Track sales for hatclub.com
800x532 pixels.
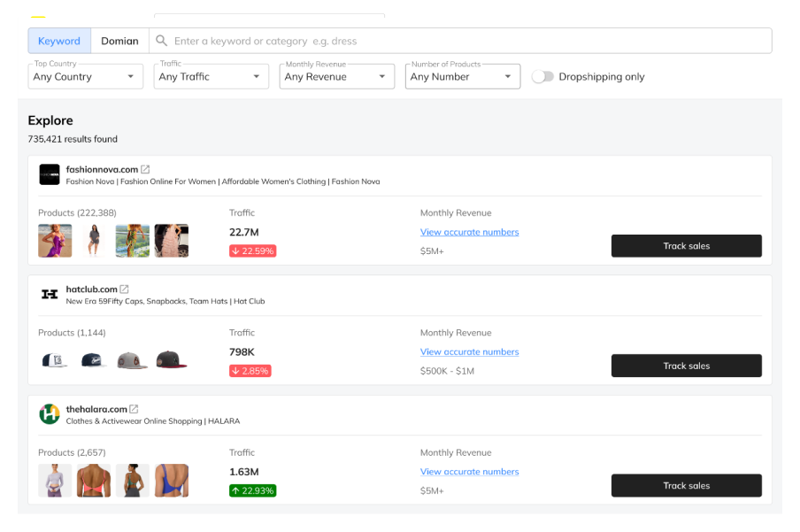[686, 366]
